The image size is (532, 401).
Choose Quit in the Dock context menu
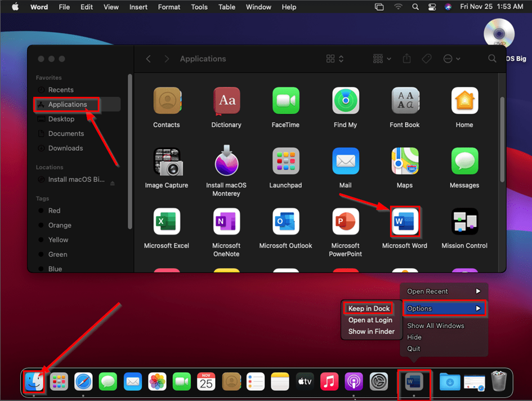(x=414, y=349)
